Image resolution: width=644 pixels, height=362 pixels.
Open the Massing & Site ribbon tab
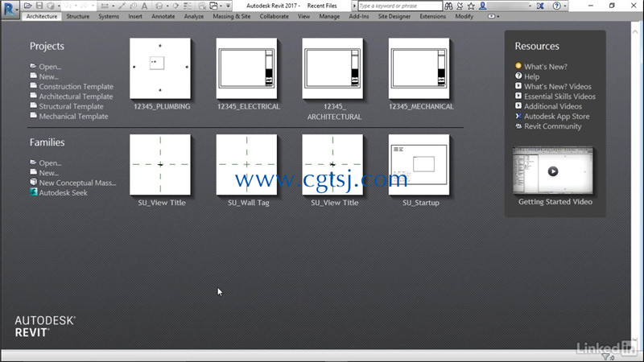pyautogui.click(x=232, y=16)
